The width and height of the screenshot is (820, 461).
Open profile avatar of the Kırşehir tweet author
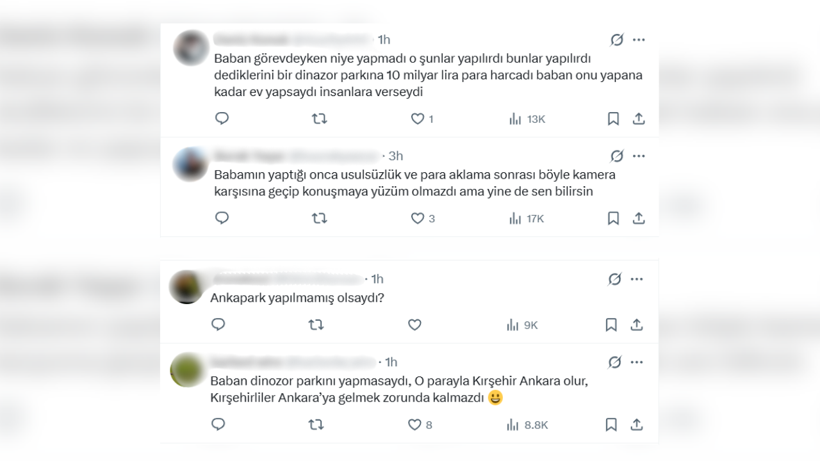click(187, 370)
